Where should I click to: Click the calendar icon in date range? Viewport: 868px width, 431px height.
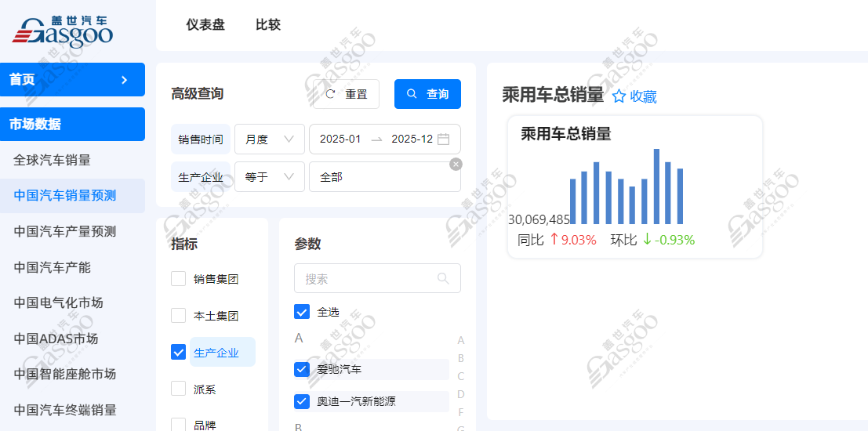point(443,139)
